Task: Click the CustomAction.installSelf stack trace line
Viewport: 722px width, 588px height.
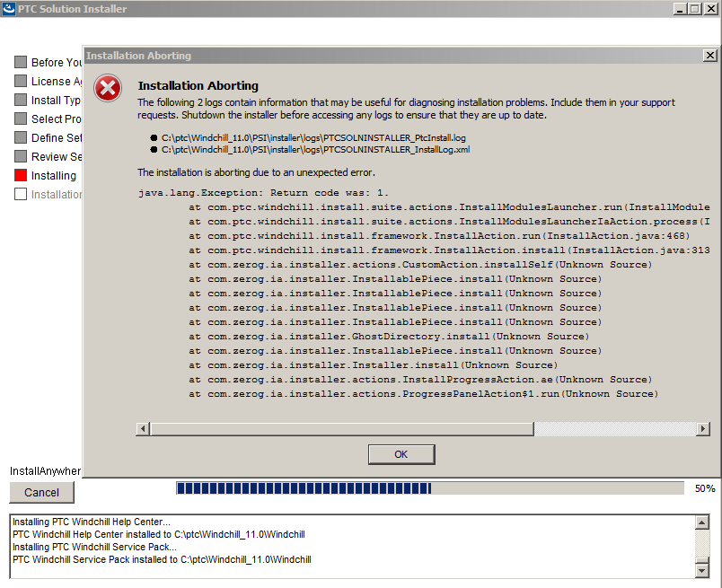Action: click(x=420, y=265)
